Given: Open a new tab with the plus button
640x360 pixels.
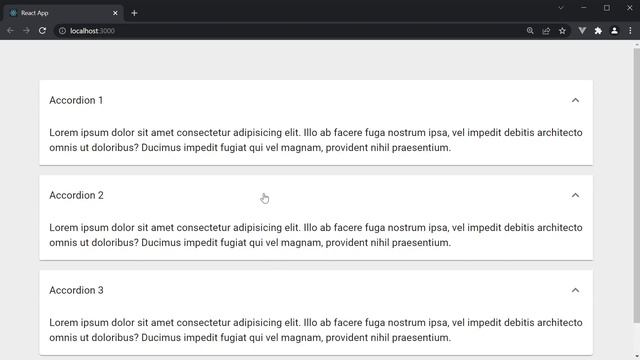Looking at the screenshot, I should click(x=134, y=13).
